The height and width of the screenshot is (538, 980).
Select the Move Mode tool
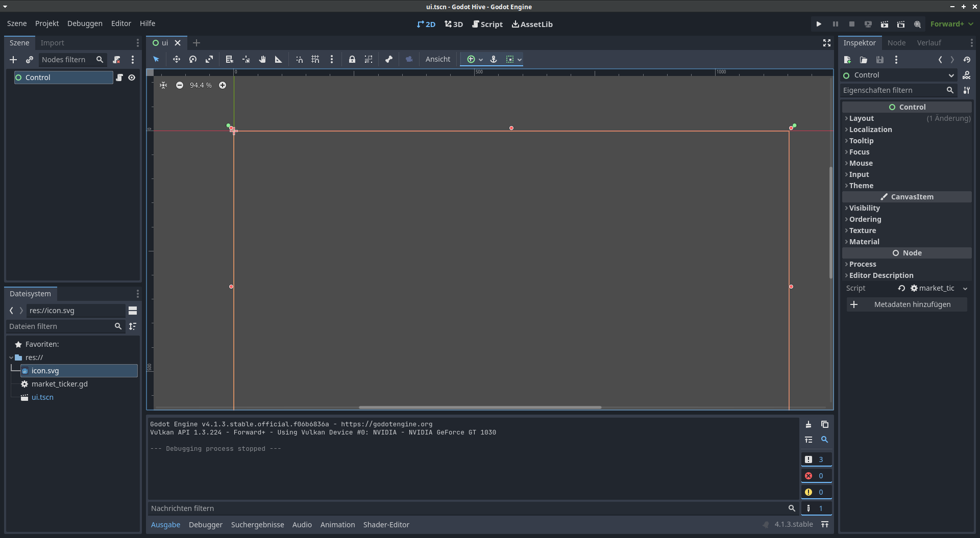pyautogui.click(x=176, y=59)
